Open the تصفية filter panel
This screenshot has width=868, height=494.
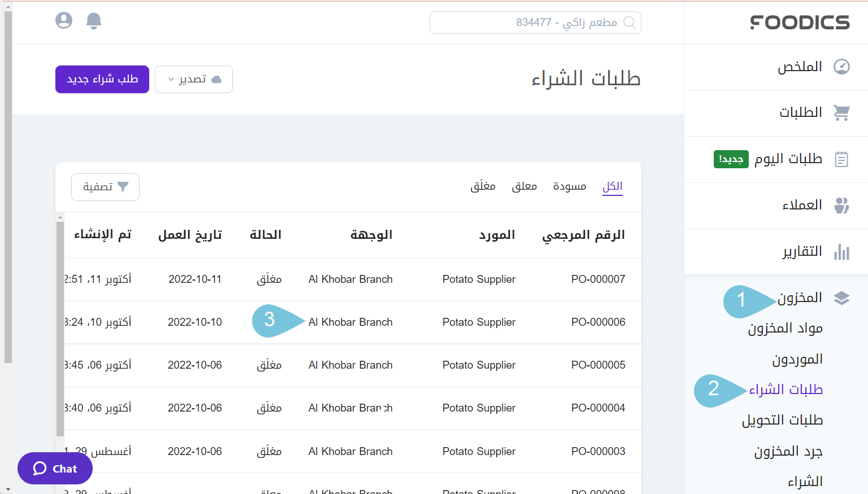(105, 187)
